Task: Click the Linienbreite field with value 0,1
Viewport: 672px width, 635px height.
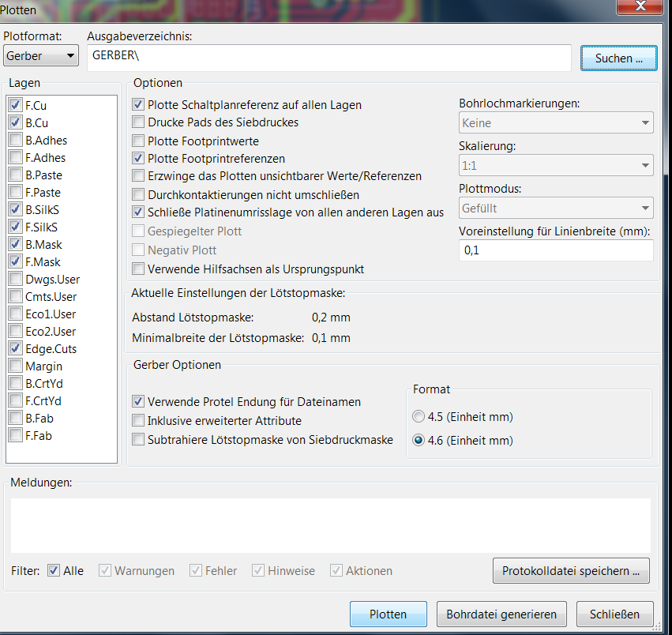Action: pyautogui.click(x=556, y=250)
